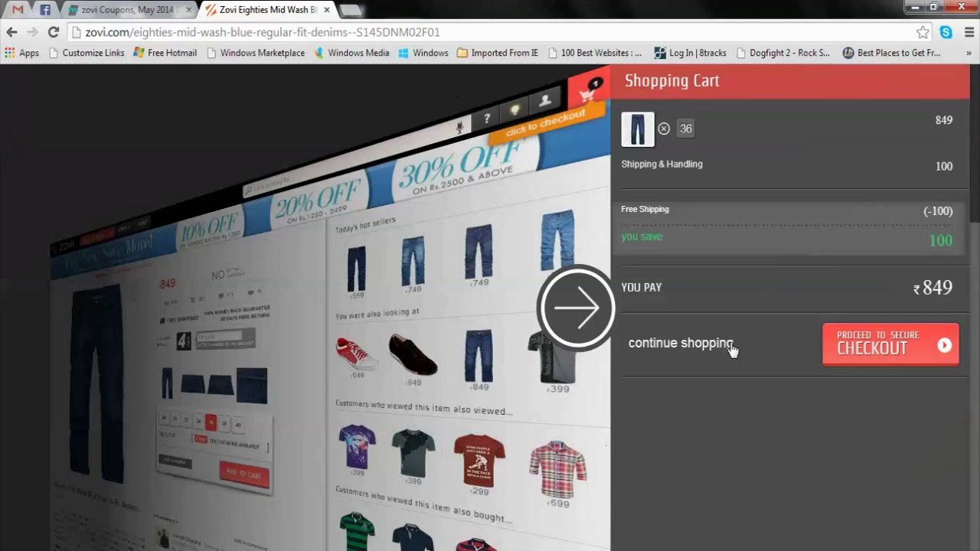This screenshot has width=980, height=551.
Task: Click the user account icon
Action: 545,100
